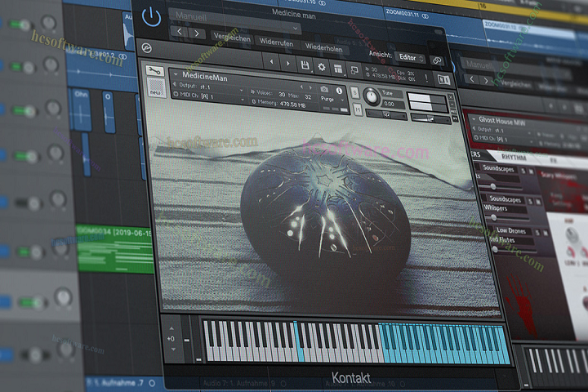Click previous preset arrow in Ghost House window
588x392 pixels.
pos(472,78)
